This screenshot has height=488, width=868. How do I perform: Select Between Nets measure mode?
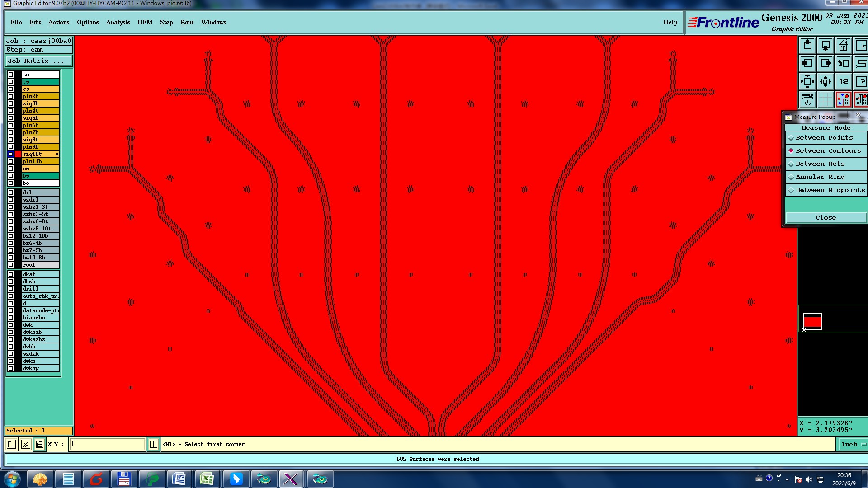(x=820, y=164)
